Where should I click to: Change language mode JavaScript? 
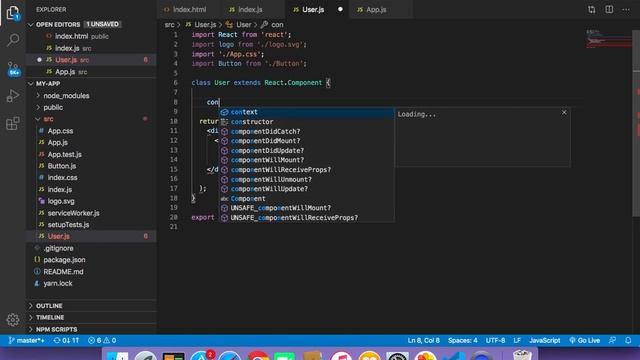pos(544,340)
